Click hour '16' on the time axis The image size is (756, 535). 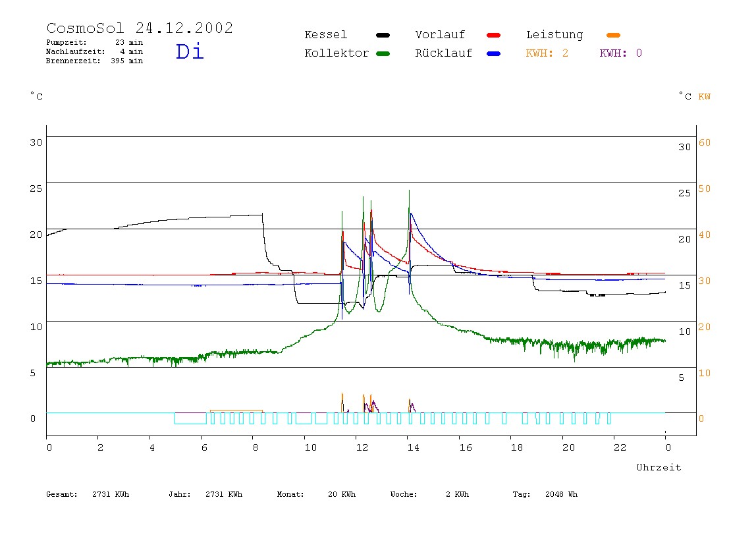[466, 447]
